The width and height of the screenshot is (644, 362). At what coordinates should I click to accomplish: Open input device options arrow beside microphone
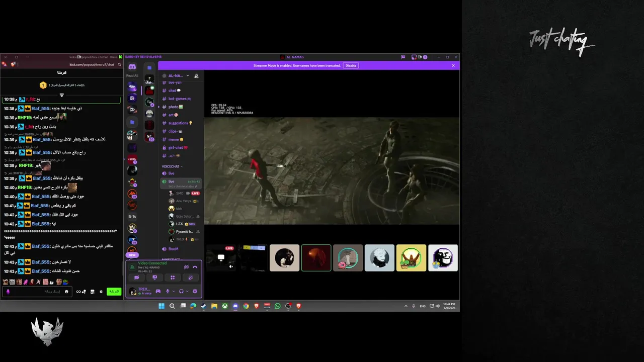174,291
